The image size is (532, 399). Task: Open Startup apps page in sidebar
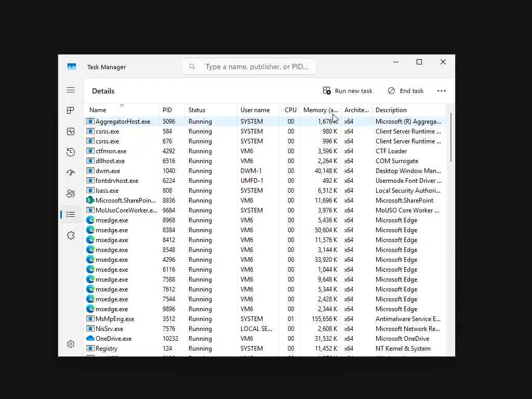pos(71,172)
